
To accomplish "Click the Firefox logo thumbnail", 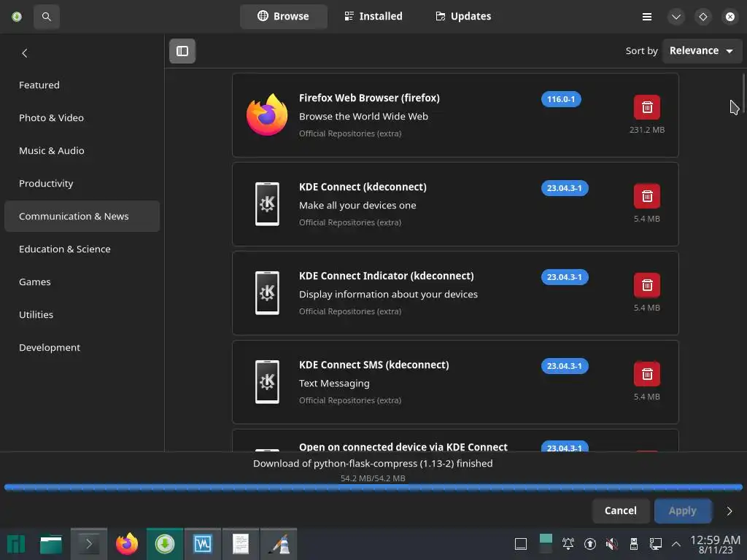I will pos(267,114).
